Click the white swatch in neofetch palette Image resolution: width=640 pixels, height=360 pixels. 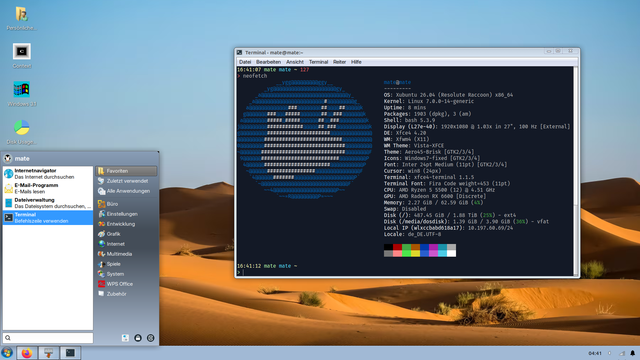(x=451, y=253)
